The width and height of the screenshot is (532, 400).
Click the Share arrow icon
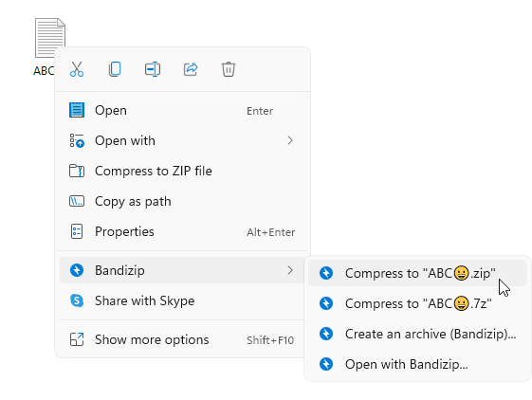tap(191, 69)
